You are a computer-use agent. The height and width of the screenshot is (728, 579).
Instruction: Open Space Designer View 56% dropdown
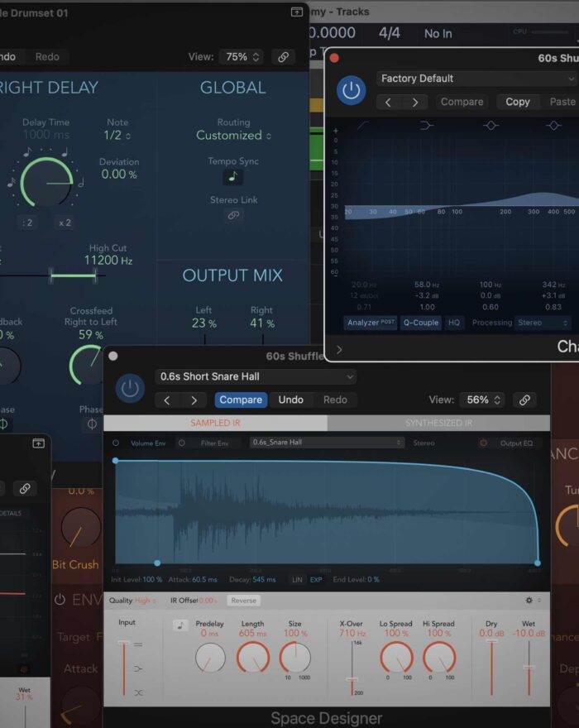tap(483, 400)
